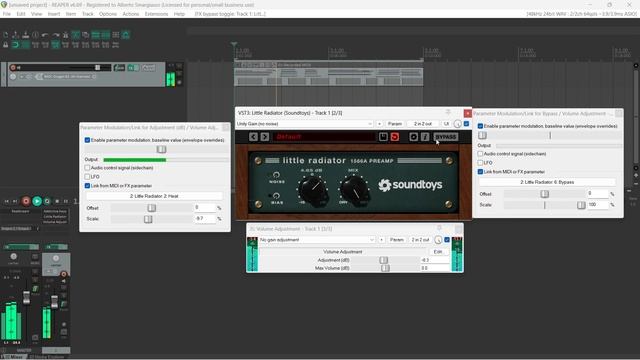Click the wet/dry knob in Volume Adjustment header
640x360 pixels.
click(x=438, y=240)
